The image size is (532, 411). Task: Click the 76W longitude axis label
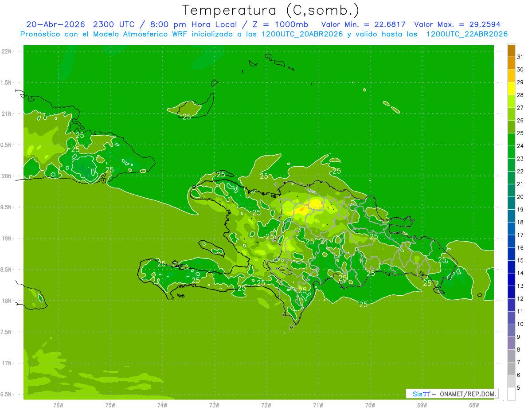pyautogui.click(x=58, y=405)
